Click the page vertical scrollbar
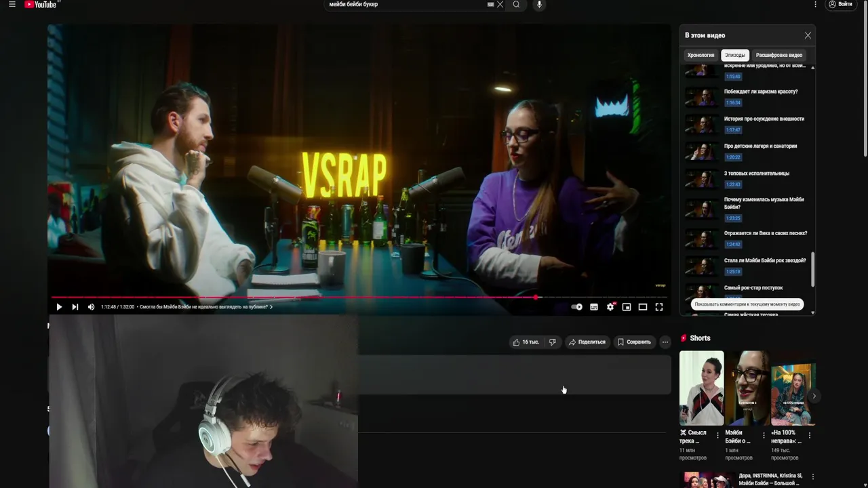 click(x=865, y=88)
